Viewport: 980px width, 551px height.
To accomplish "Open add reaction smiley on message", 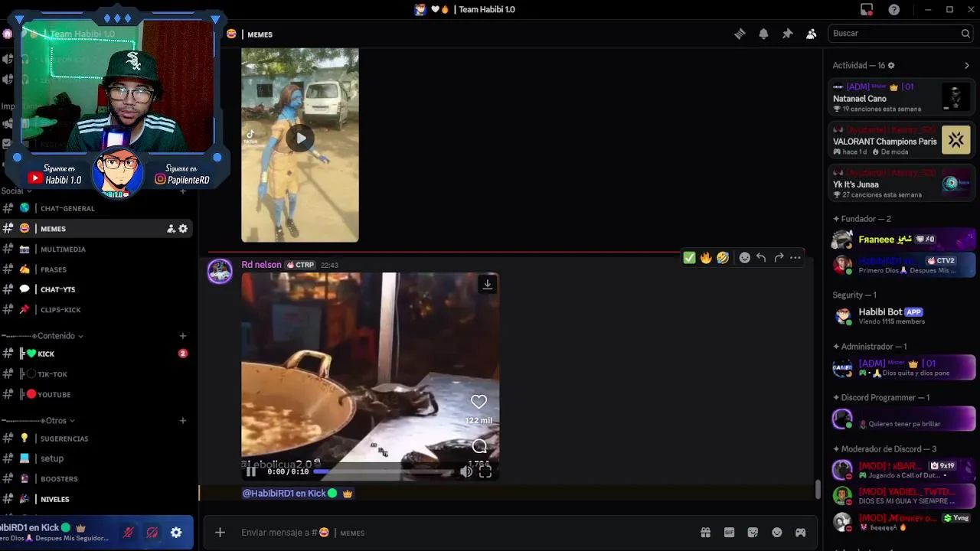I will pyautogui.click(x=744, y=258).
